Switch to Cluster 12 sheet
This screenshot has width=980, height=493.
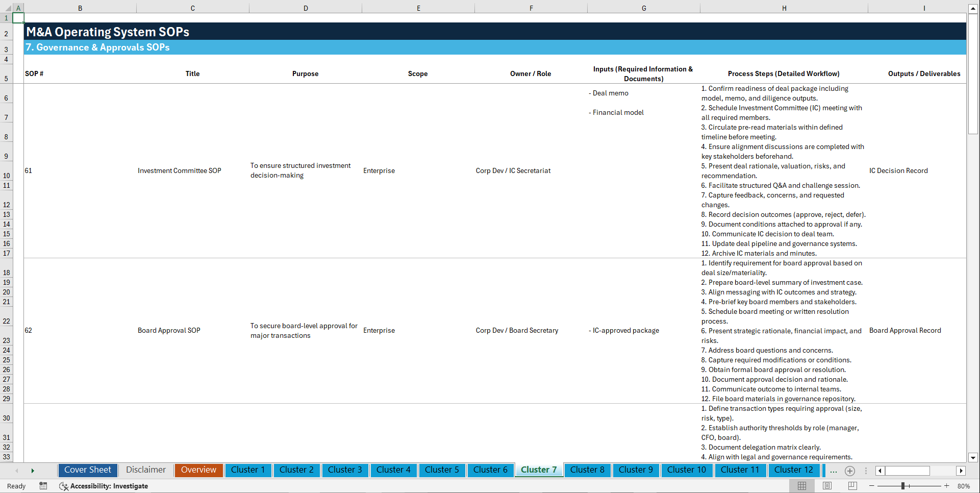(x=794, y=470)
